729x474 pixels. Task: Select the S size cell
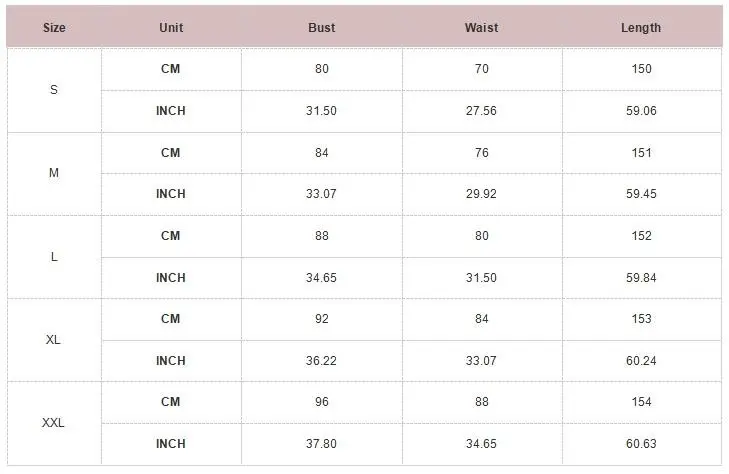[x=54, y=90]
